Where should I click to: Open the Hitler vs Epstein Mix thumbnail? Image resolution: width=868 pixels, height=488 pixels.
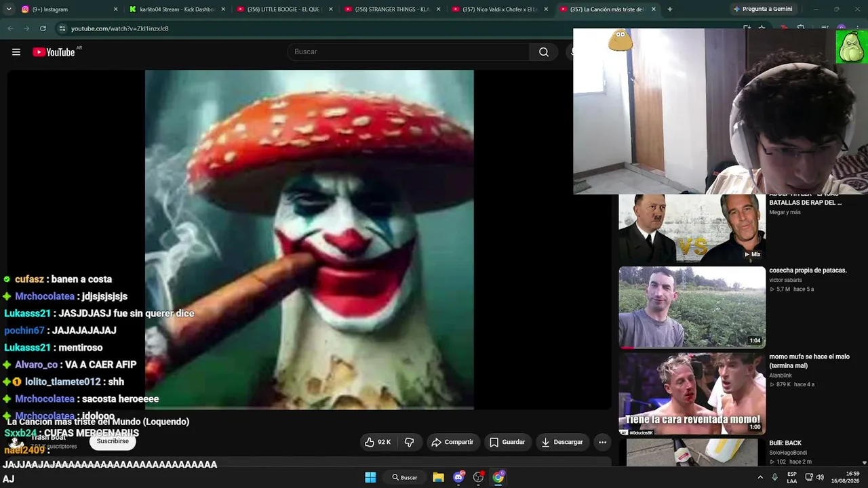pyautogui.click(x=692, y=228)
